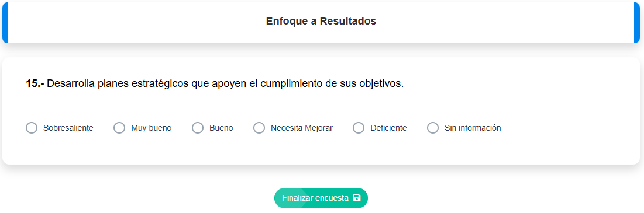Viewport: 644px width, 213px height.
Task: Click the Bueno option label
Action: coord(221,128)
